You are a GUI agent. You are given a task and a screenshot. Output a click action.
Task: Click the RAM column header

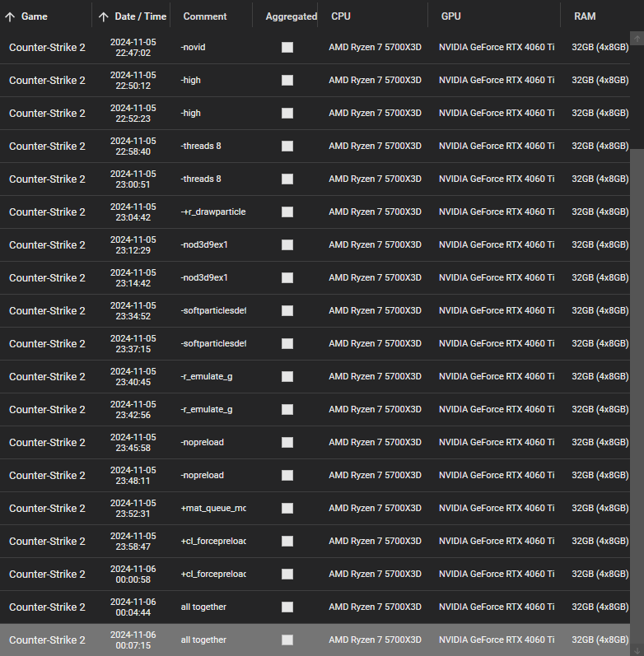(585, 16)
